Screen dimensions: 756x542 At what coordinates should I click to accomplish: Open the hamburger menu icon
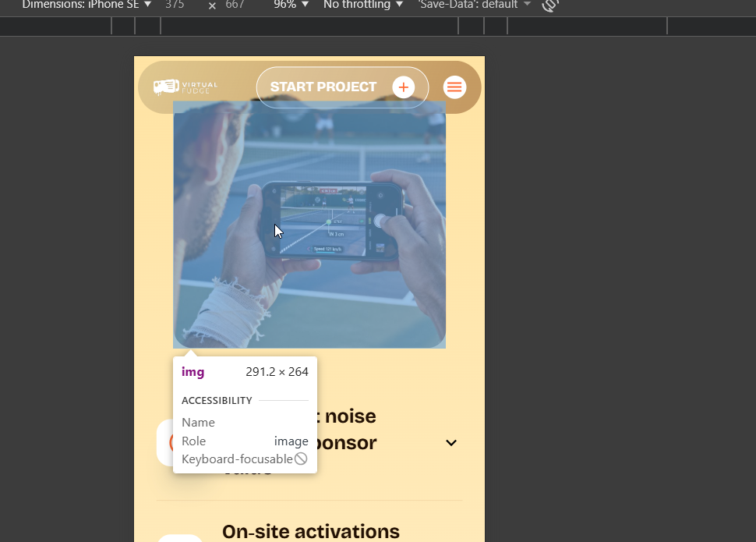tap(454, 87)
